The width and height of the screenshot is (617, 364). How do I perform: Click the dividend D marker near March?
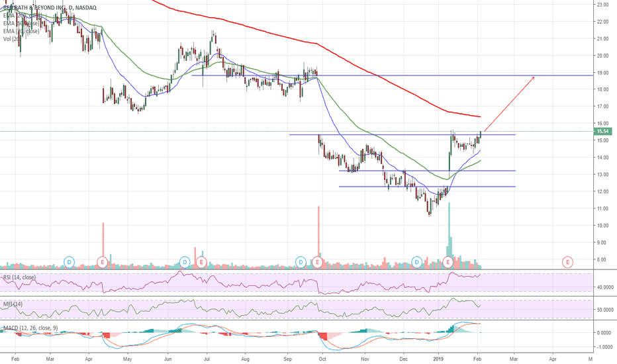[x=69, y=262]
